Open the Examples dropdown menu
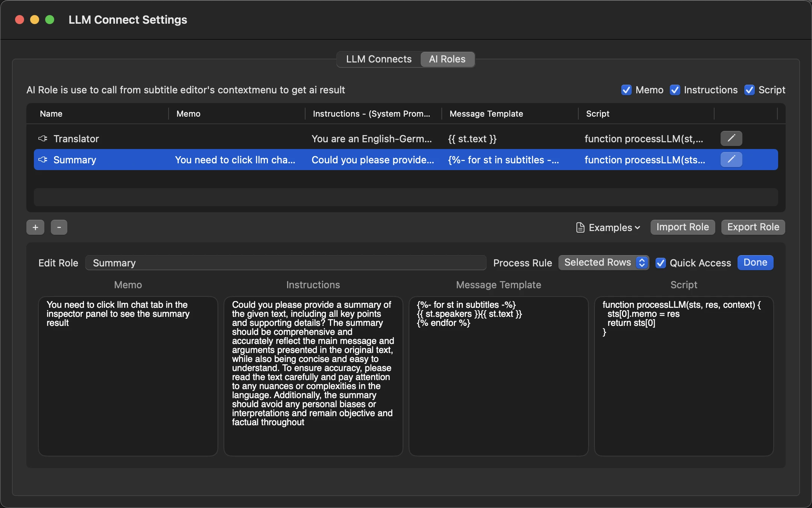The width and height of the screenshot is (812, 508). (x=608, y=228)
